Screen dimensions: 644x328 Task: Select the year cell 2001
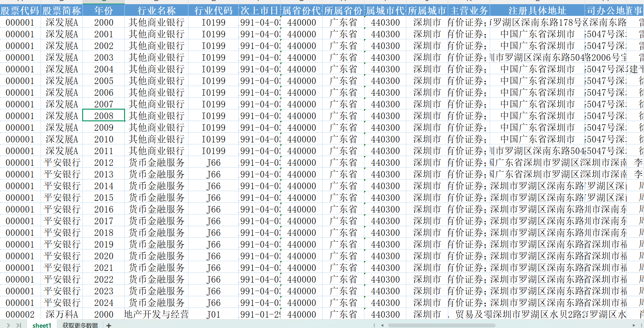[x=104, y=34]
